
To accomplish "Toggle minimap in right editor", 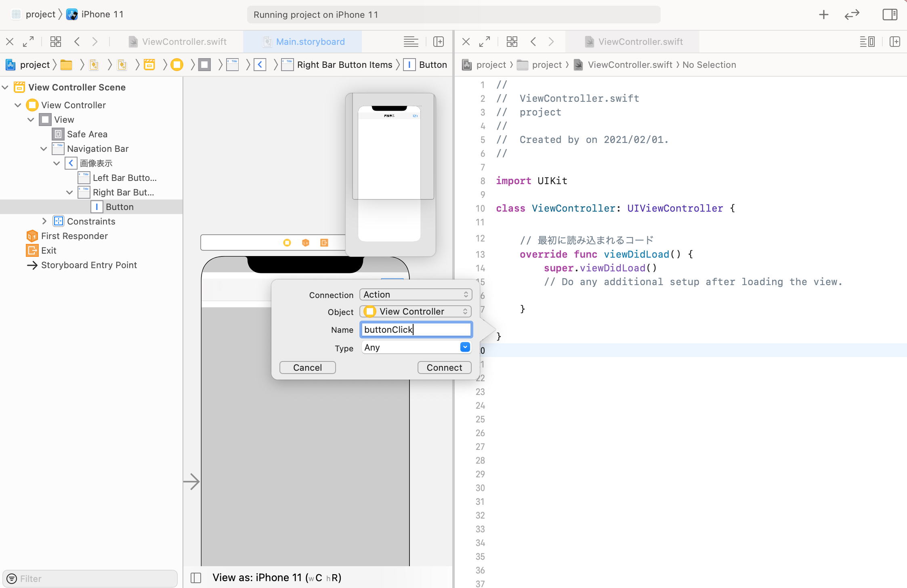I will coord(867,42).
